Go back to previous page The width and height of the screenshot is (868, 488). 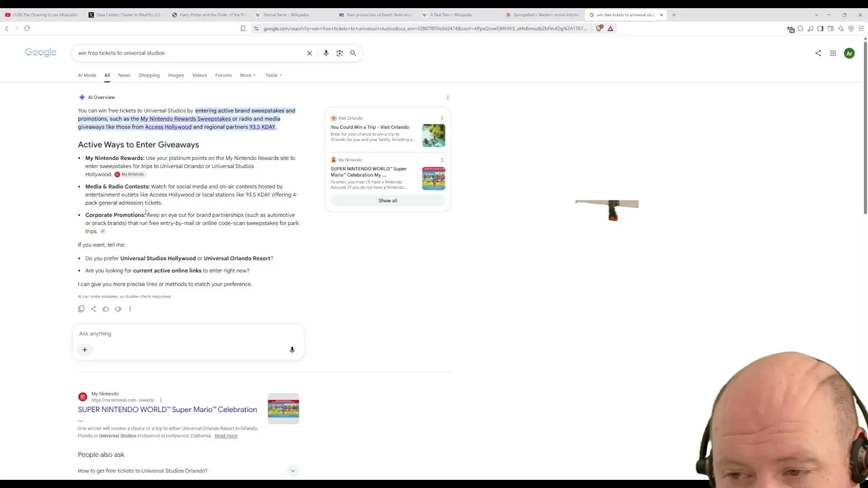(7, 28)
